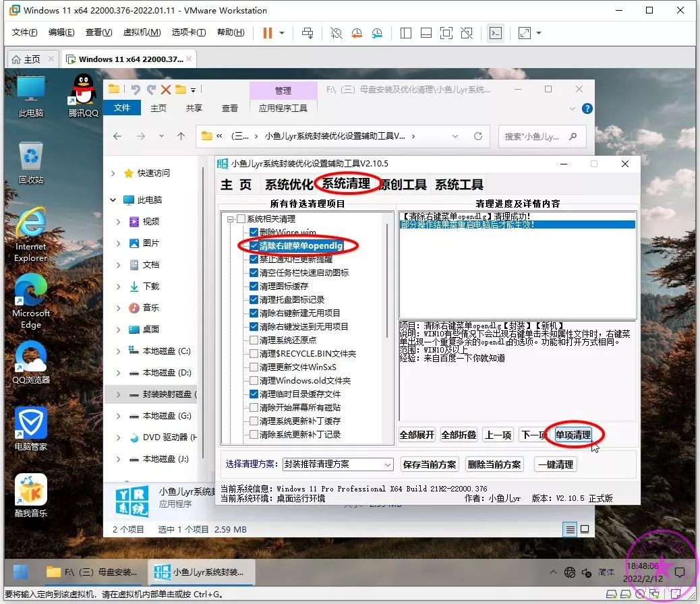Open the Windows Start button on taskbar
The width and height of the screenshot is (700, 604).
coord(21,572)
